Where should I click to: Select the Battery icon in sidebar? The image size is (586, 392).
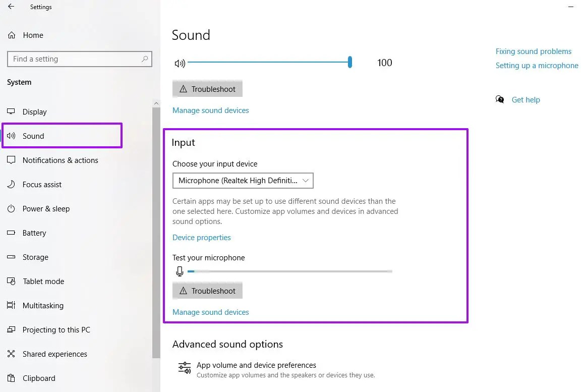pyautogui.click(x=11, y=233)
